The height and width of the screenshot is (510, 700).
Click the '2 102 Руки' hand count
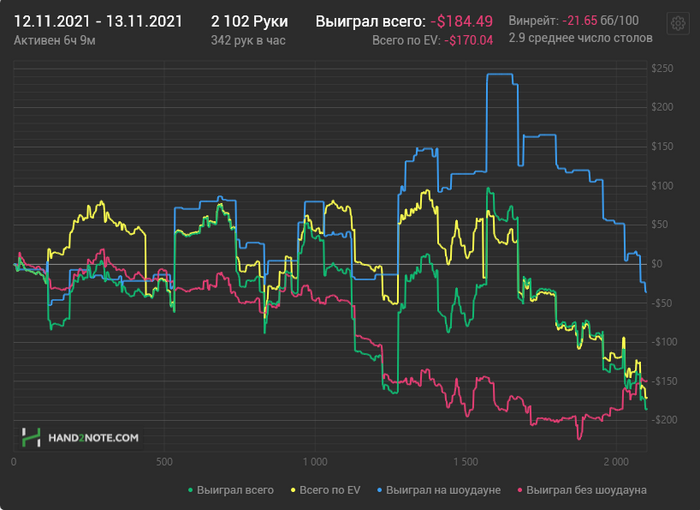[x=249, y=21]
